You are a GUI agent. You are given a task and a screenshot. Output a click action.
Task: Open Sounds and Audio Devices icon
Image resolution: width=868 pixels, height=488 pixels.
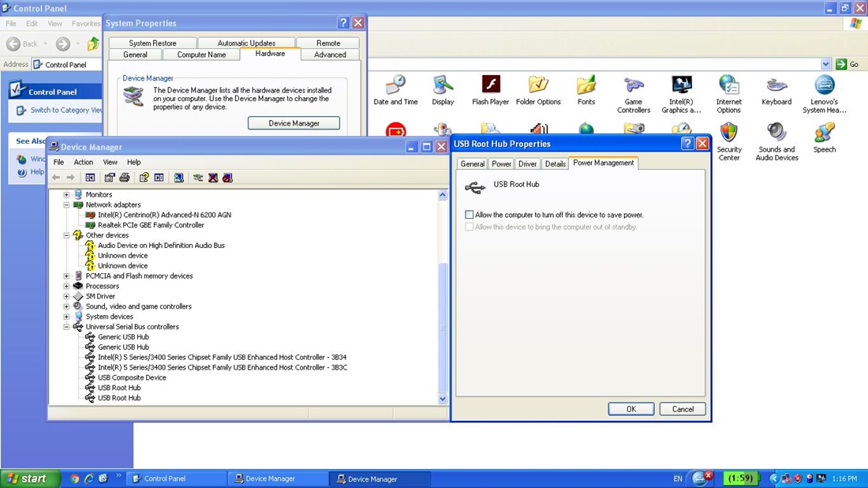(776, 142)
